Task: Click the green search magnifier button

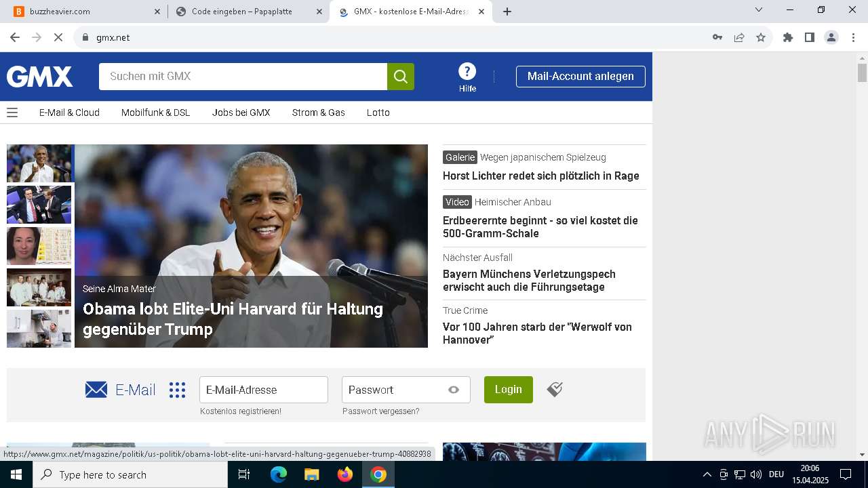Action: (401, 77)
